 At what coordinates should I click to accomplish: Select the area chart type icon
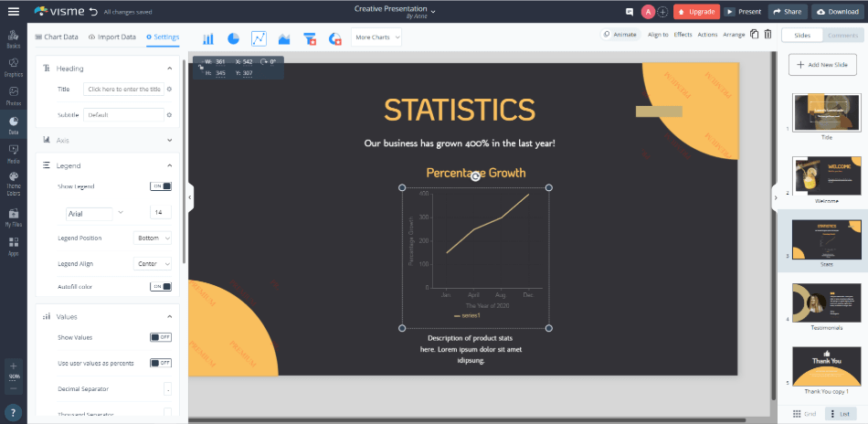coord(284,38)
